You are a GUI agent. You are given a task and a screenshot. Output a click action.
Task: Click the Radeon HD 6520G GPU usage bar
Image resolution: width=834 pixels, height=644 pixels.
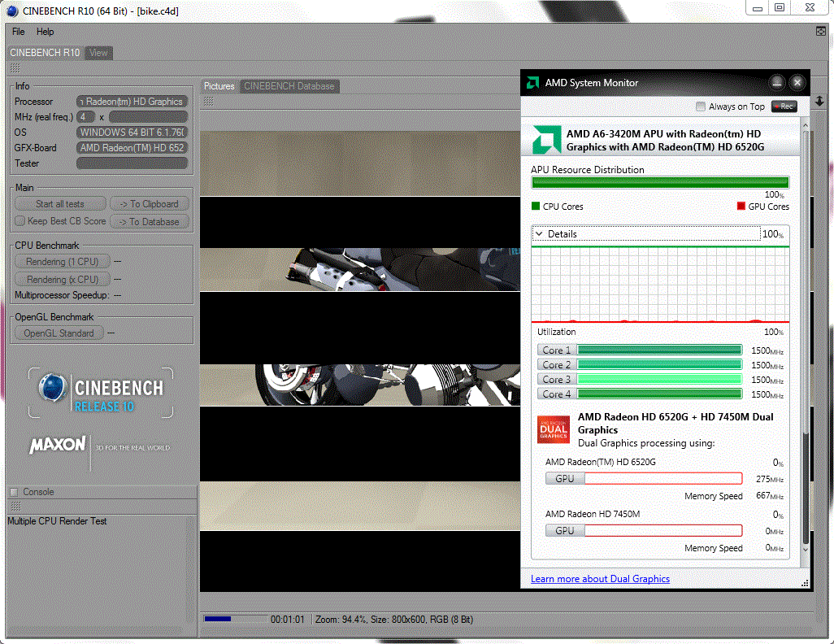[x=663, y=478]
